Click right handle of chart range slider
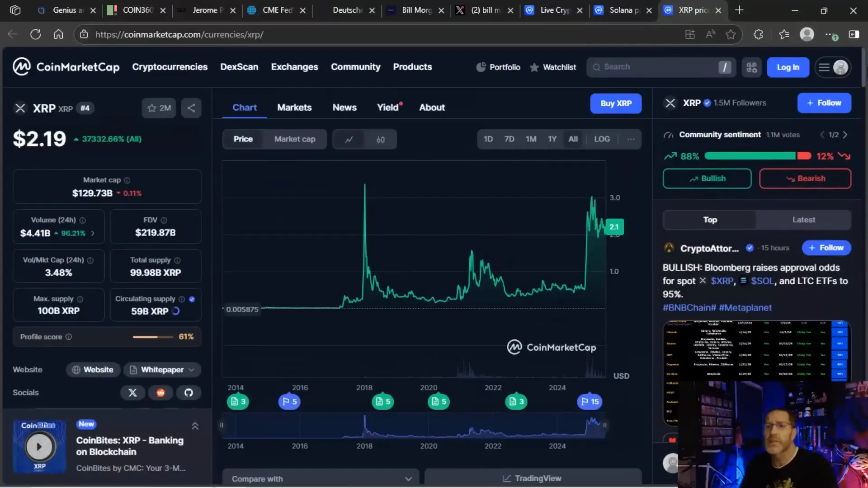Image resolution: width=868 pixels, height=488 pixels. click(x=604, y=425)
